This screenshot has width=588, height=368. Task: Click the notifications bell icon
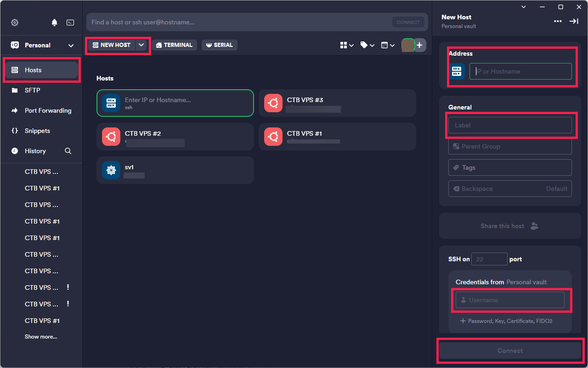pyautogui.click(x=55, y=23)
